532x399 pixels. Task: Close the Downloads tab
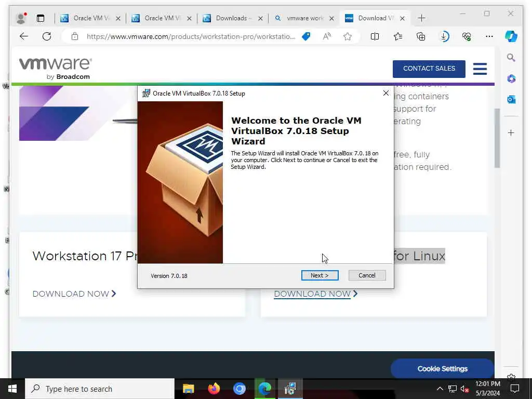260,18
